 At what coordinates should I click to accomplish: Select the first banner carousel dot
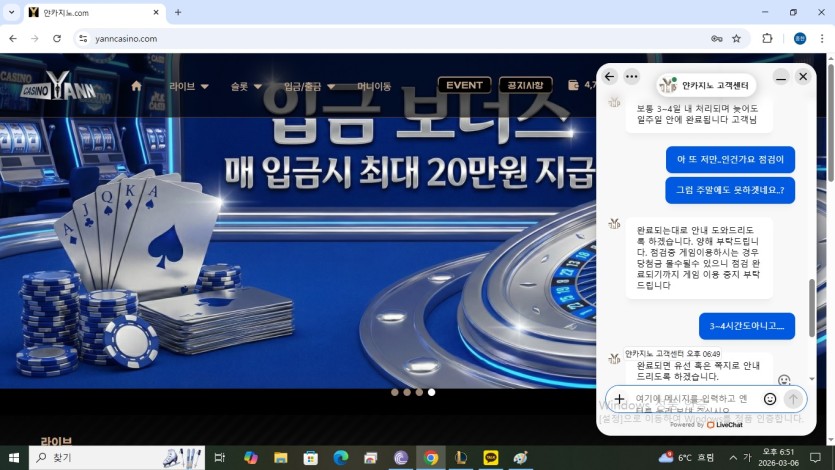tap(395, 392)
